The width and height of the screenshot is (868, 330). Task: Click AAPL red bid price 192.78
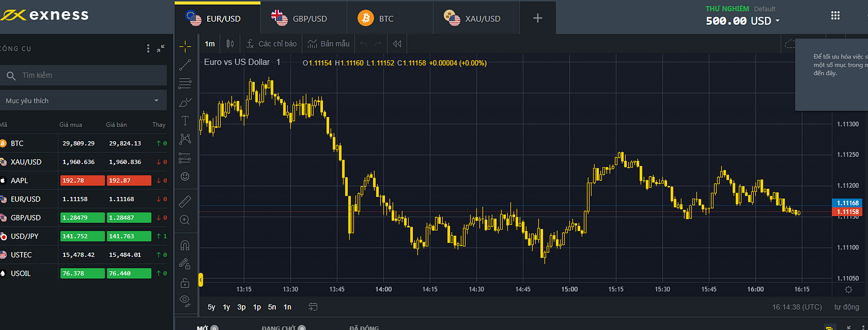[82, 180]
